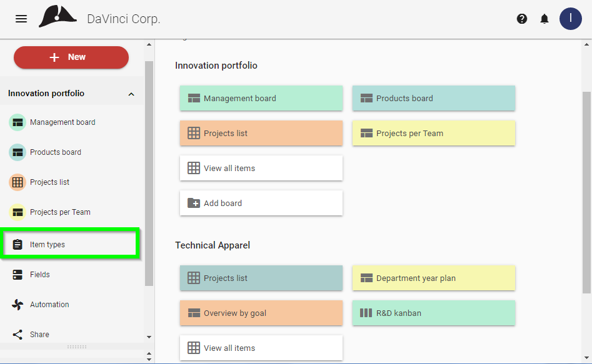The width and height of the screenshot is (592, 364).
Task: Click the Projects list sidebar icon
Action: click(18, 182)
